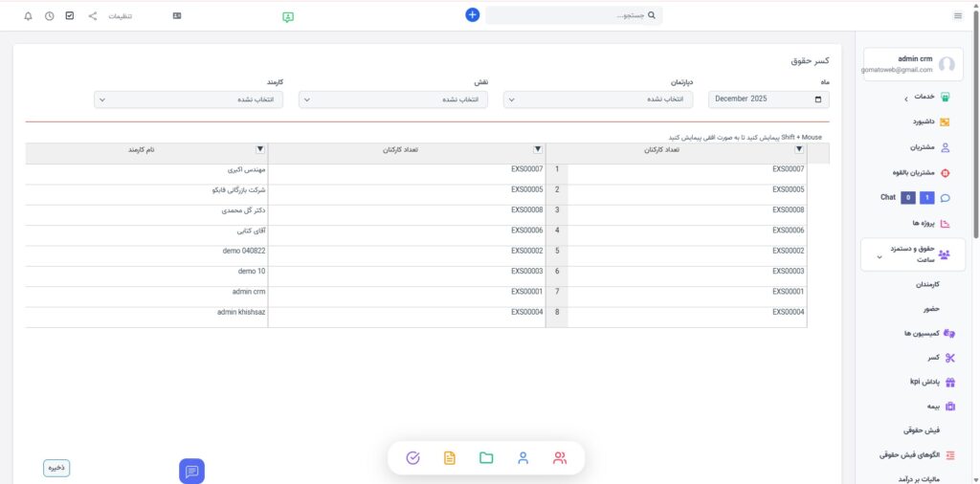Open مشتریان بالقوه in the sidebar

pos(913,172)
